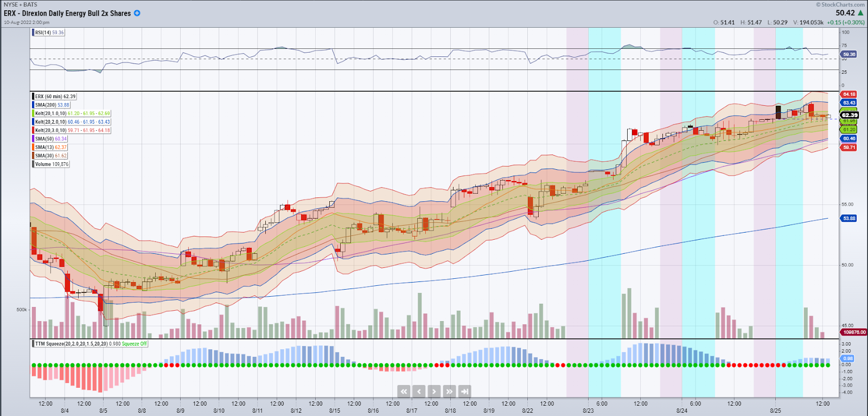Click the 0.98 TTM Squeeze axis tag
The width and height of the screenshot is (868, 416).
click(x=848, y=359)
